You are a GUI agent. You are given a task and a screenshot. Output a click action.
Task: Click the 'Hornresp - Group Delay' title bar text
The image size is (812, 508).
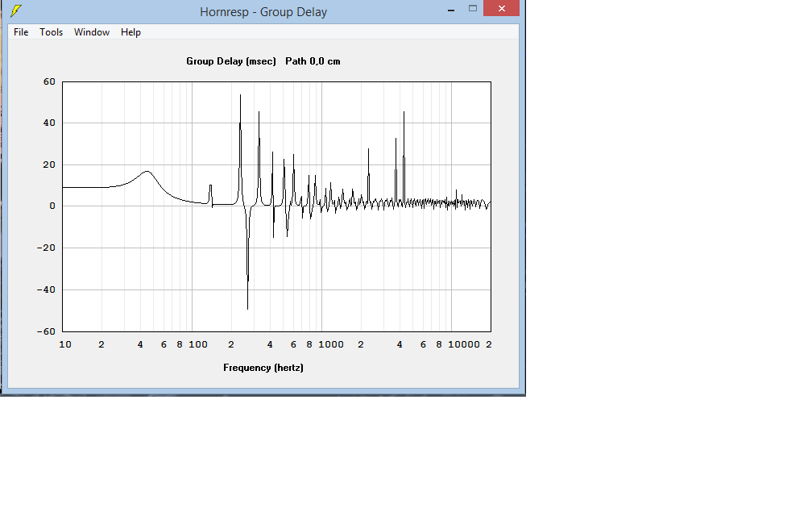(x=263, y=11)
